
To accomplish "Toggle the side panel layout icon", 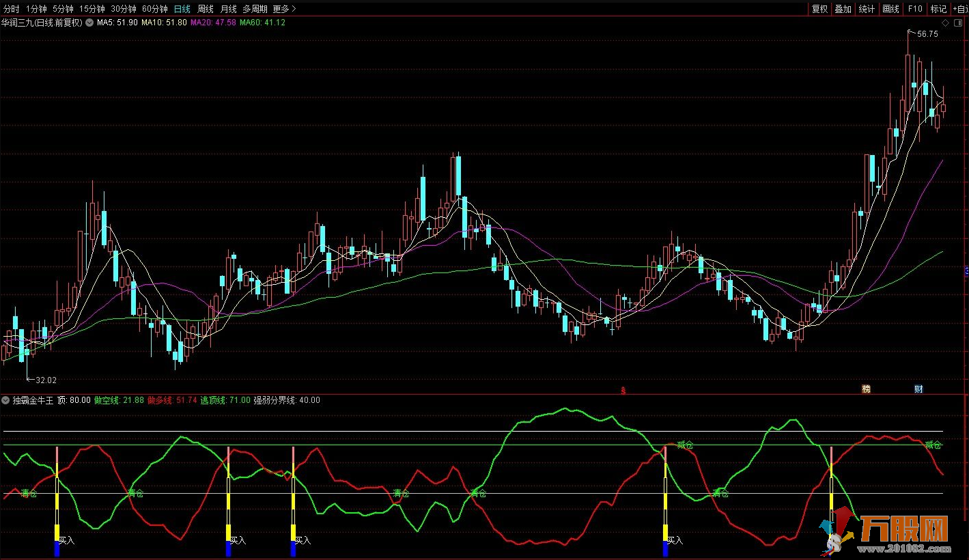I will [959, 23].
